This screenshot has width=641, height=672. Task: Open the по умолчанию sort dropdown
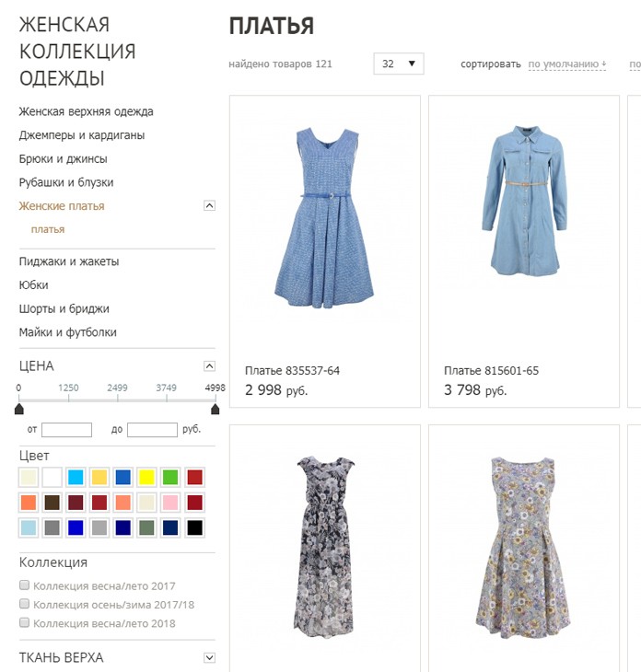click(566, 64)
